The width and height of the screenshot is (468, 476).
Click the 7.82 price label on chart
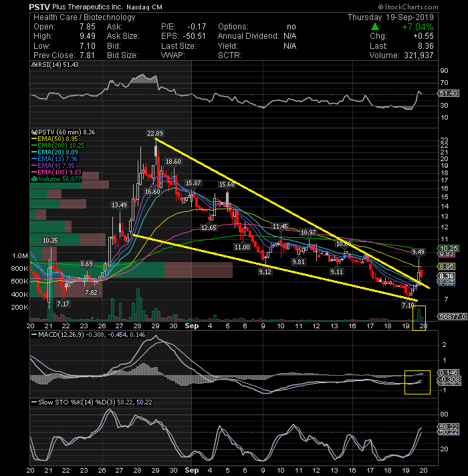91,293
